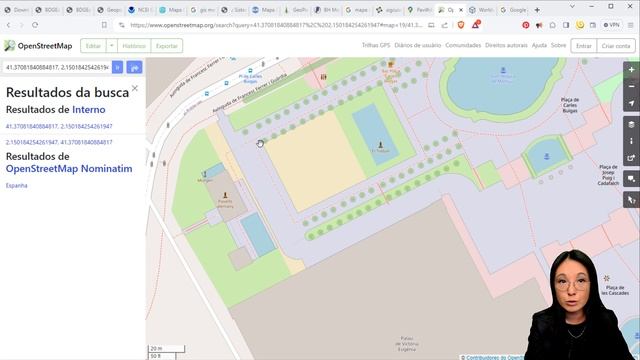Viewport: 640px width, 360px height.
Task: Open the Comunidades page
Action: (x=463, y=45)
